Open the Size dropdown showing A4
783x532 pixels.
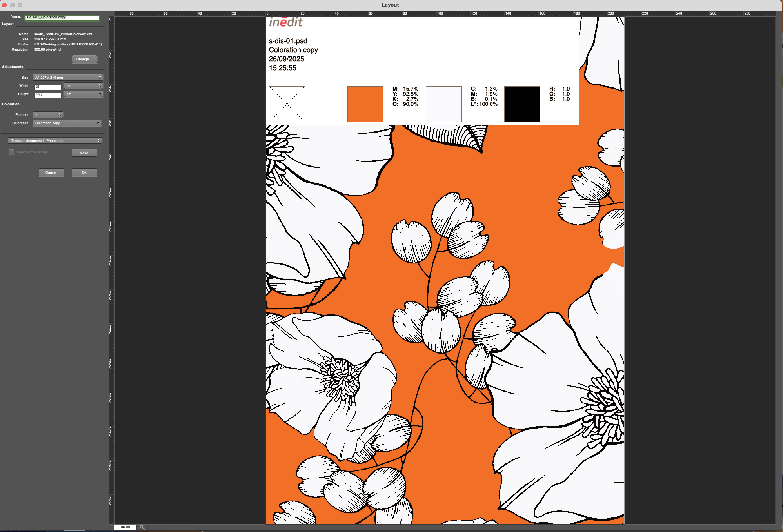click(x=67, y=78)
